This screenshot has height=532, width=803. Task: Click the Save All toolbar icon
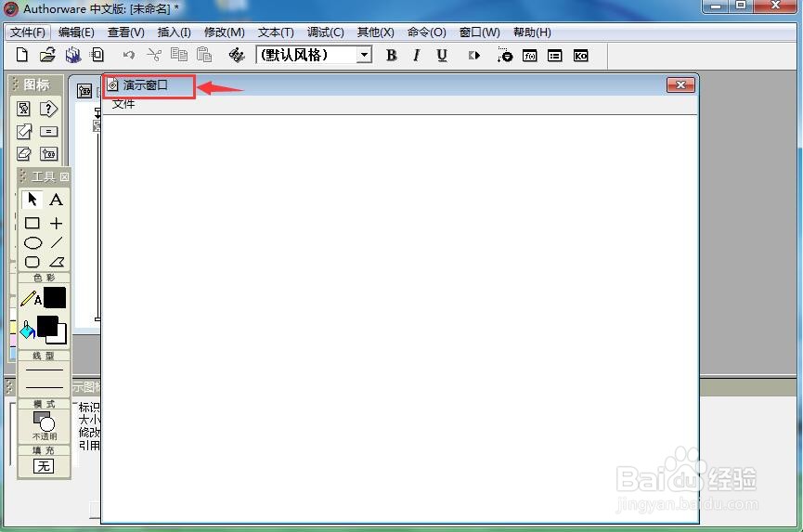click(x=73, y=55)
